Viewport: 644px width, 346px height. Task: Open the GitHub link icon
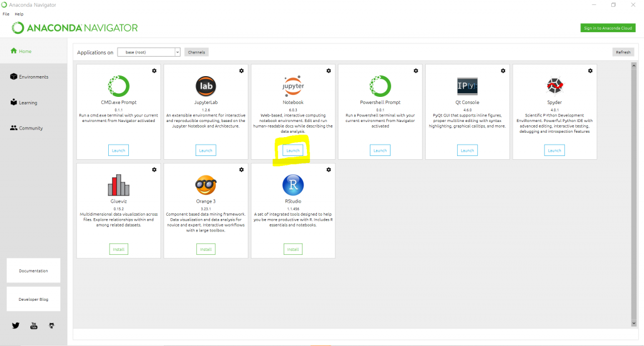click(x=52, y=325)
